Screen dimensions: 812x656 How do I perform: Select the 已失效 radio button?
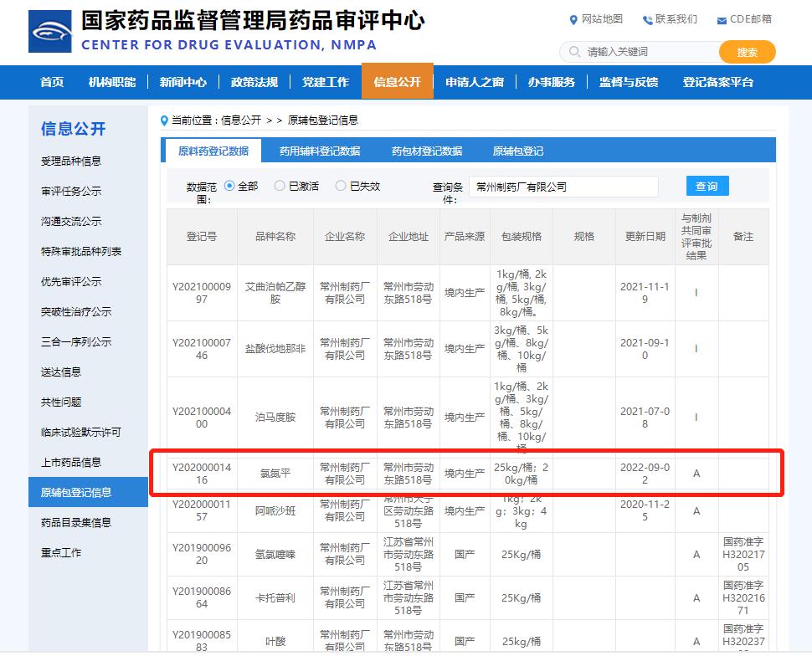pos(341,186)
